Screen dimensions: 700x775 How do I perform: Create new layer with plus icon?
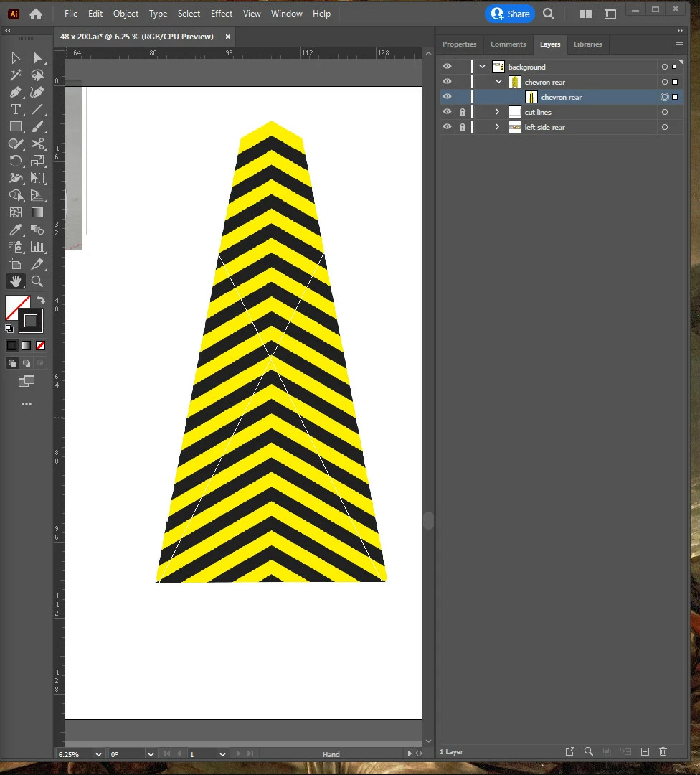[645, 751]
